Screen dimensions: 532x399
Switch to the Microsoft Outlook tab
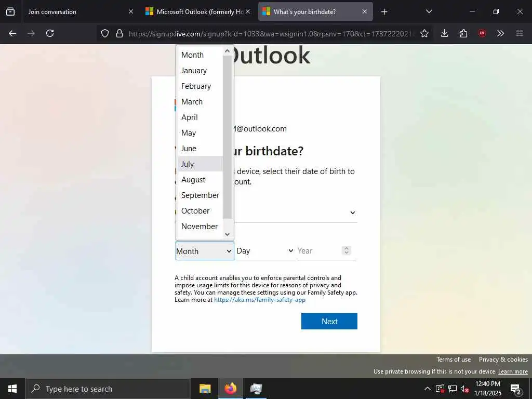tap(198, 11)
